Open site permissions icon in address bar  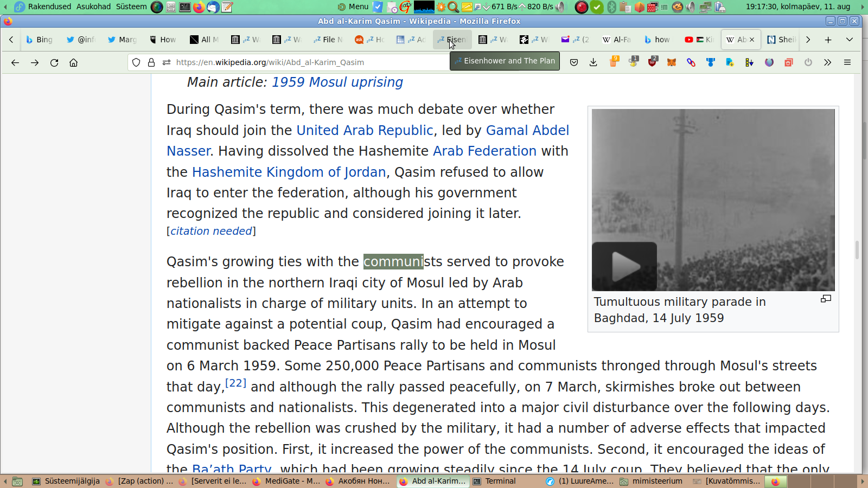(167, 62)
